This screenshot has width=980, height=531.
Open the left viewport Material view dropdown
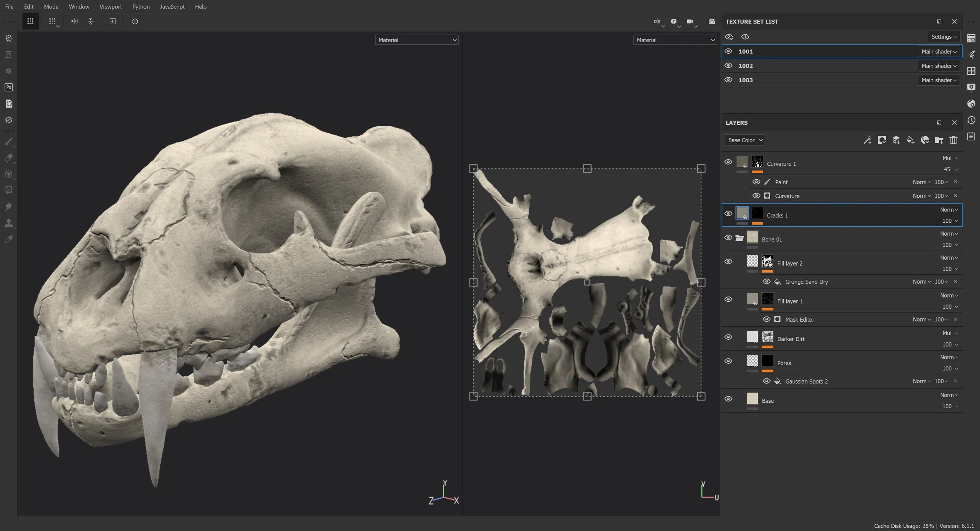click(416, 40)
